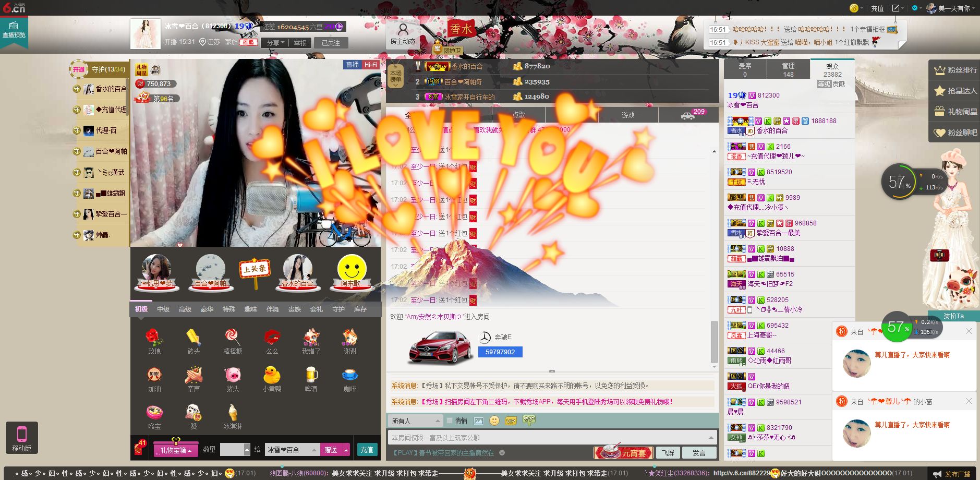Select the 玫瑰 rose gift
This screenshot has width=980, height=480.
point(154,338)
